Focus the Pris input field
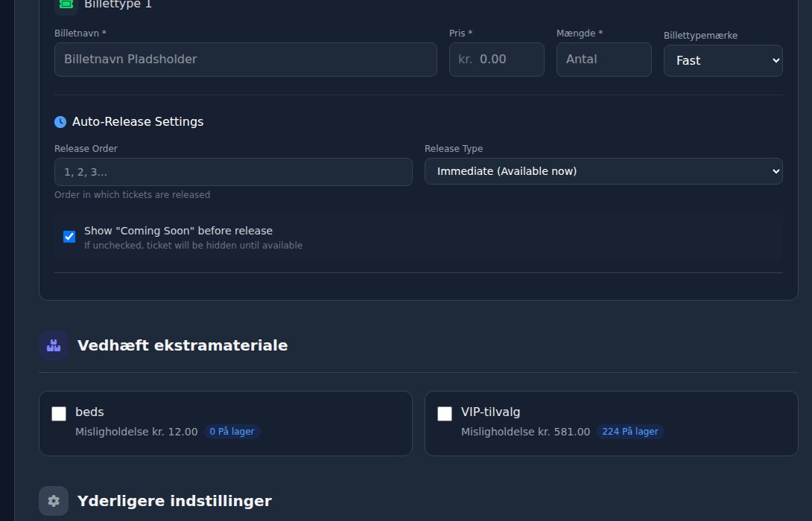The height and width of the screenshot is (521, 812). [x=497, y=60]
